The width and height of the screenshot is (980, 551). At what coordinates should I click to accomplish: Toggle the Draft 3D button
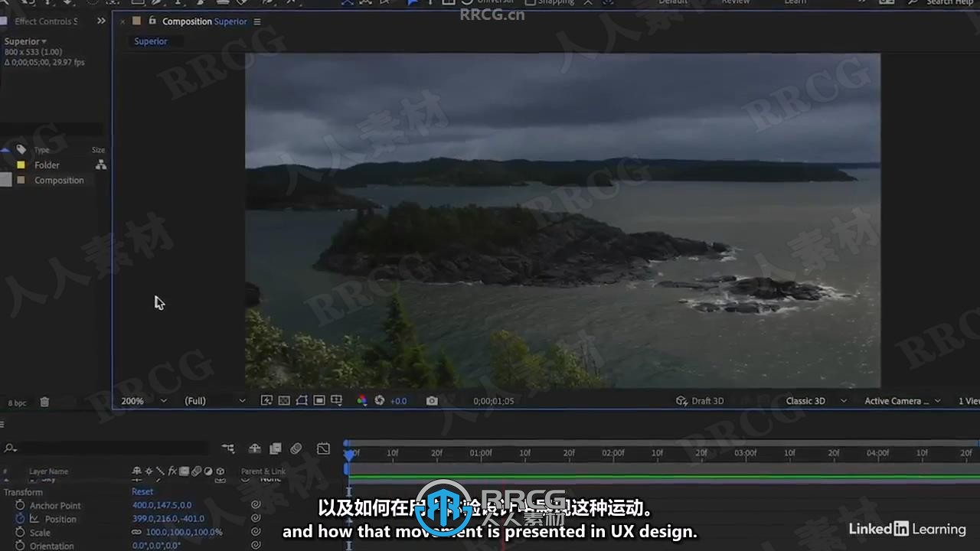(x=700, y=401)
